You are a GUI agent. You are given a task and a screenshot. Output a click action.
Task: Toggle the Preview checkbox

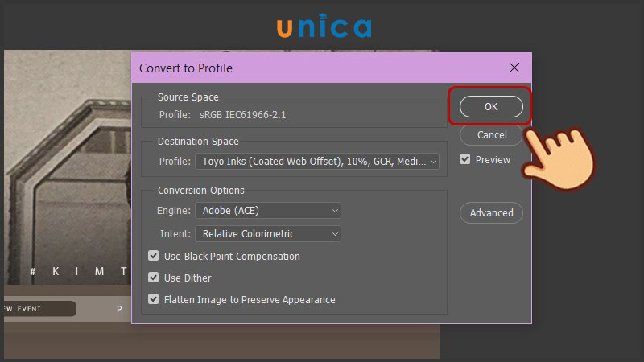tap(465, 159)
